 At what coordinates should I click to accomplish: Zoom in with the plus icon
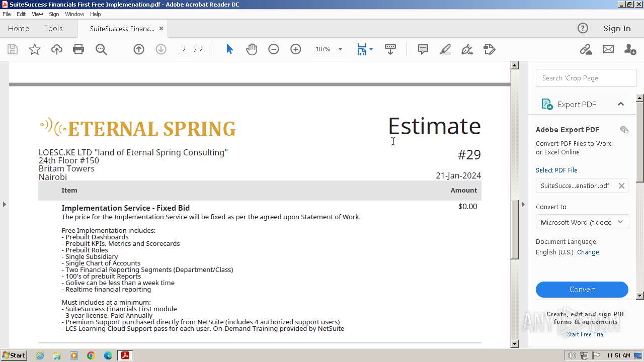(296, 49)
